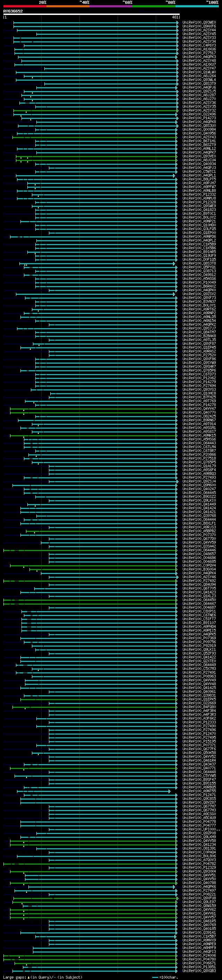Click hit label UniRef100_O64450
The height and width of the screenshot is (980, 222).
coord(199,600)
